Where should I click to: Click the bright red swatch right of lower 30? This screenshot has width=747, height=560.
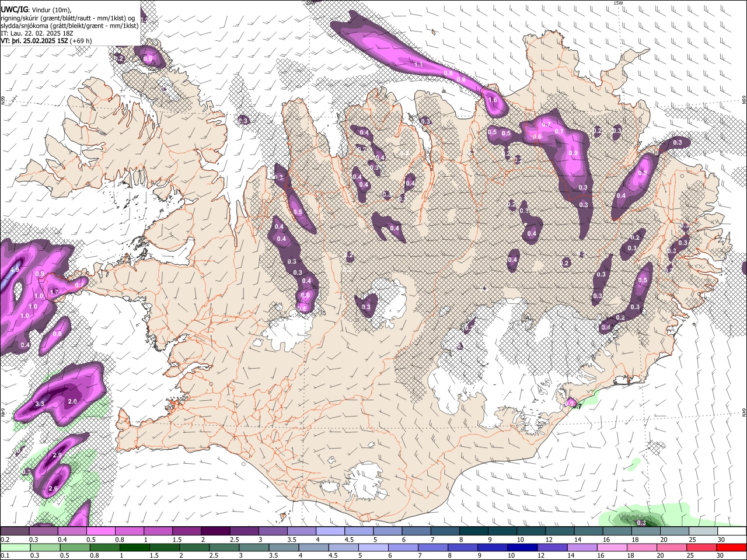731,547
